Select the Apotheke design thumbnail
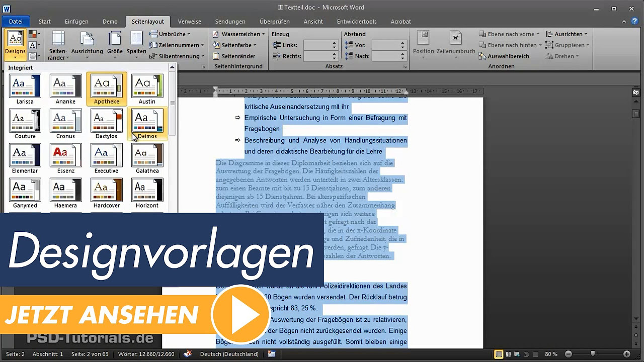 tap(107, 89)
